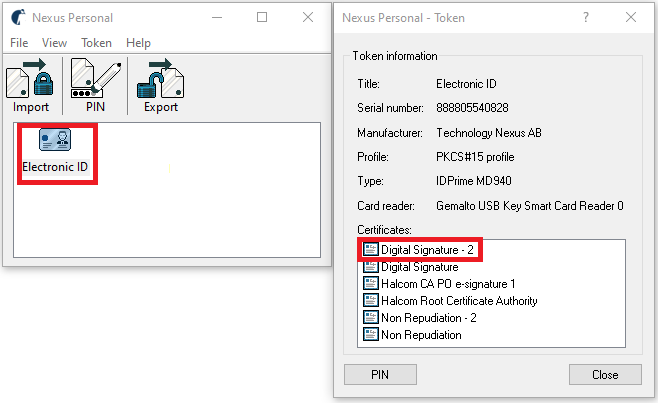Select the Non Repudiation certificate entry

pyautogui.click(x=421, y=335)
